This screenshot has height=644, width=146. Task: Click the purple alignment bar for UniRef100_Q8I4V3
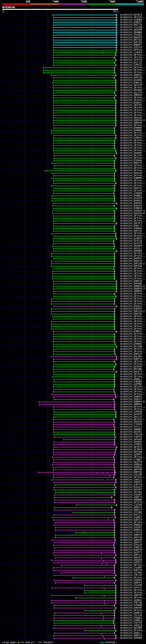[x=85, y=447]
